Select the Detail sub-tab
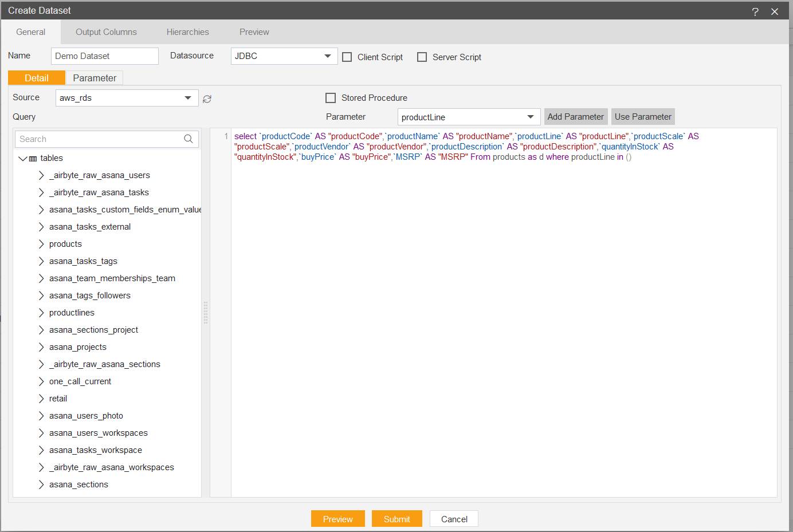The image size is (793, 532). [37, 78]
